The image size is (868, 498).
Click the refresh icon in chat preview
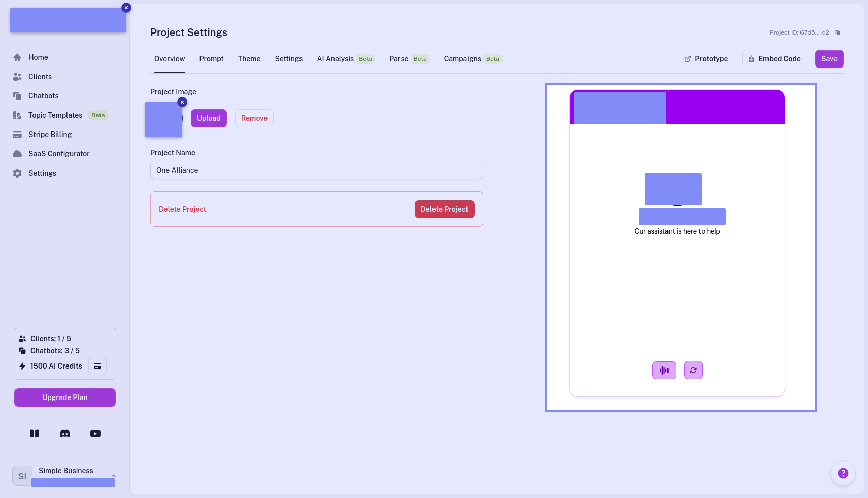(x=693, y=370)
